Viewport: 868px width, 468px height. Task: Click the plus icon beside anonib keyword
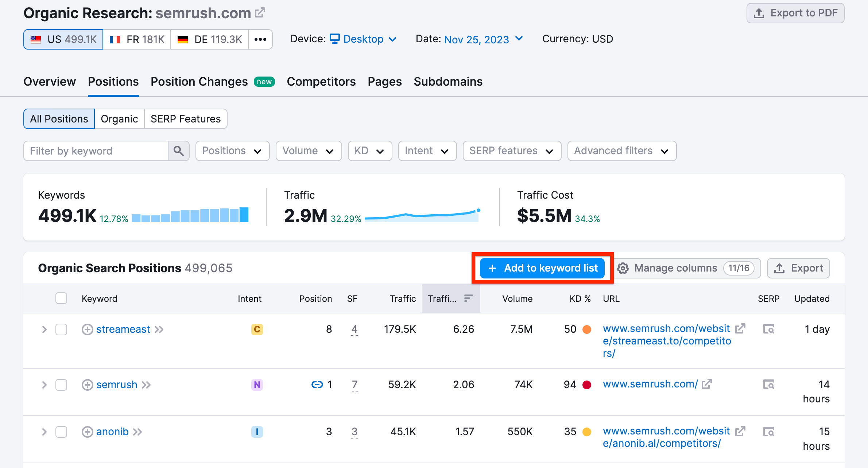tap(87, 432)
